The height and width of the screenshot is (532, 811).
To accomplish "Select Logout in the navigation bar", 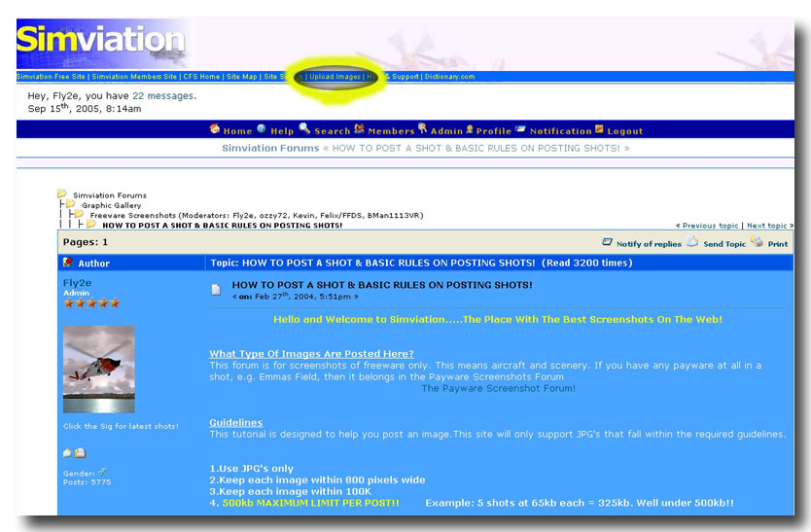I will (x=625, y=131).
